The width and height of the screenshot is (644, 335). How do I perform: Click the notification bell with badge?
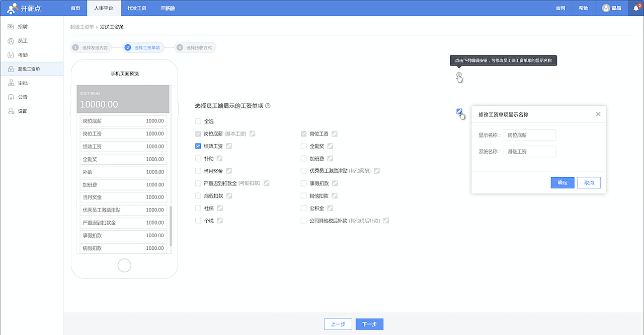(635, 8)
